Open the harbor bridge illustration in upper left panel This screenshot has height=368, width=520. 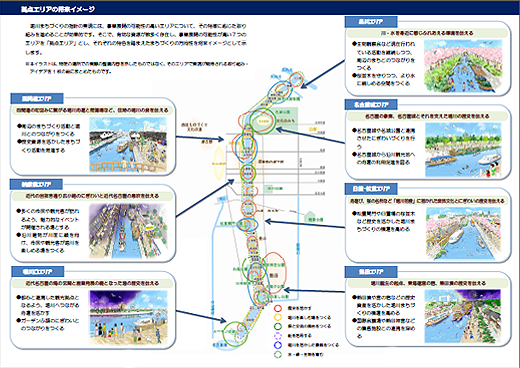click(128, 144)
